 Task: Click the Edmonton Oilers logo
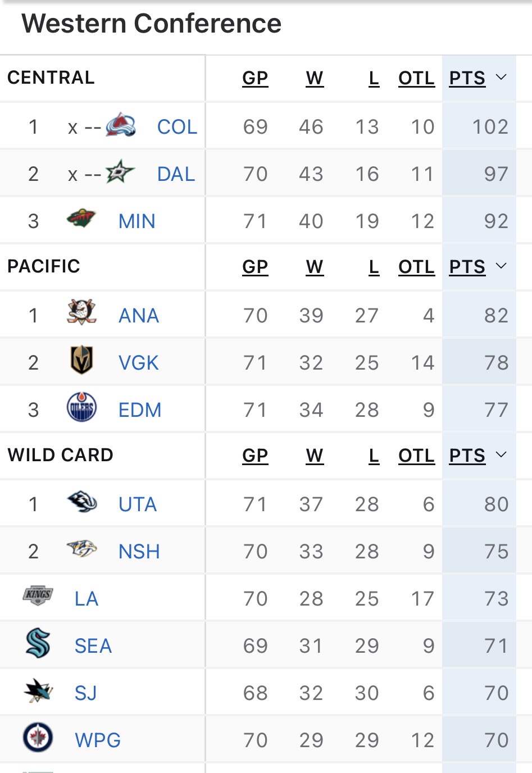pos(81,407)
